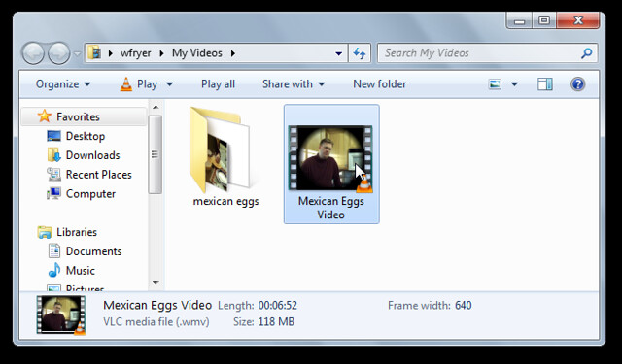Open the Share with menu
The width and height of the screenshot is (622, 364).
point(294,84)
